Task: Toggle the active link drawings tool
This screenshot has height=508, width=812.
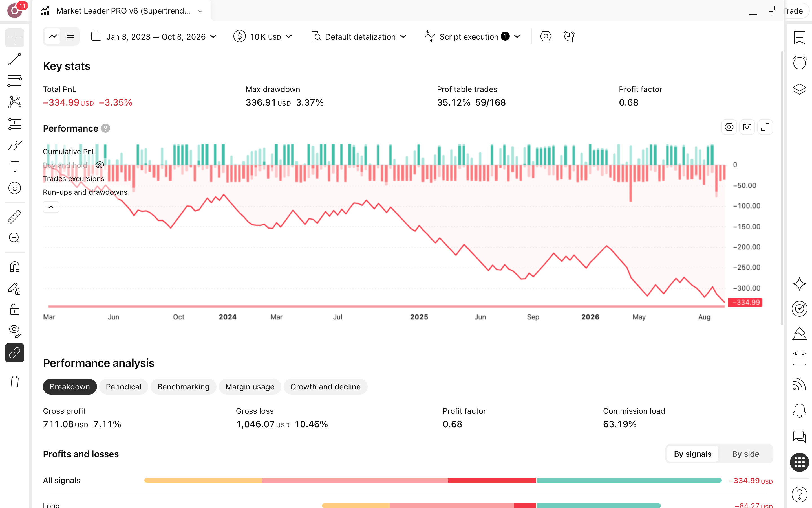Action: (x=14, y=353)
